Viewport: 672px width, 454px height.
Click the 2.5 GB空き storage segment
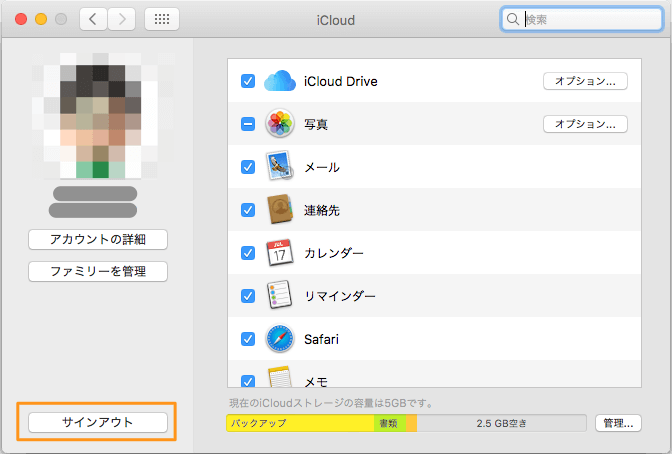click(x=501, y=423)
